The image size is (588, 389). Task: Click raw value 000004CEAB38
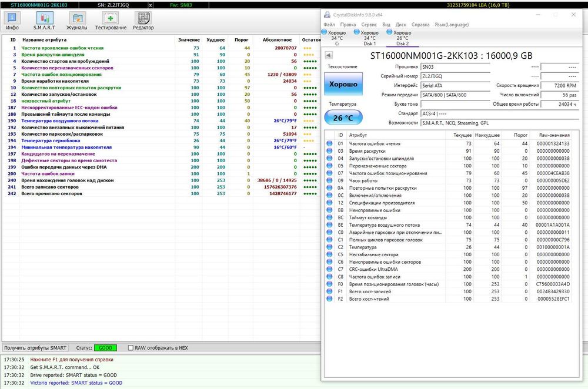[x=553, y=173]
